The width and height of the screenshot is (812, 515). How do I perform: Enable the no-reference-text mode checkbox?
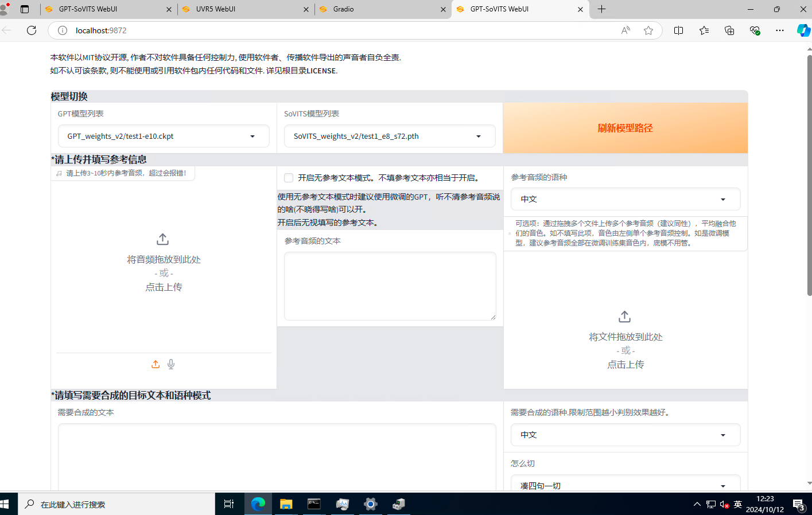(289, 178)
